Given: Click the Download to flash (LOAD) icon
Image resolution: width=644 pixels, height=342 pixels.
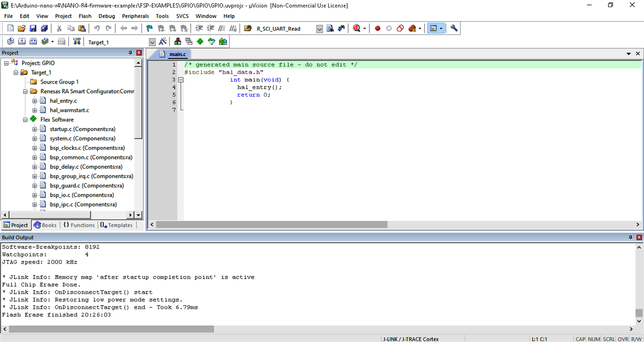Looking at the screenshot, I should [77, 42].
